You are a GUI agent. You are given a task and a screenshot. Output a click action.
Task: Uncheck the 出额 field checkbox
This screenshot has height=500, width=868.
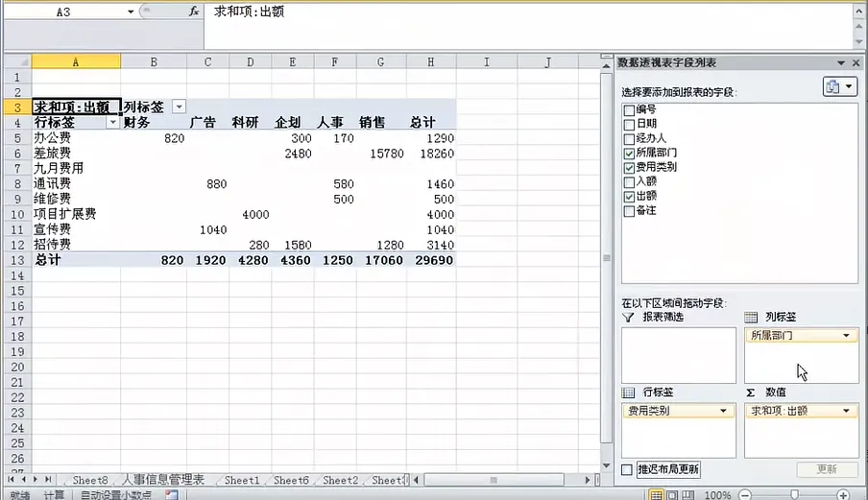click(629, 197)
